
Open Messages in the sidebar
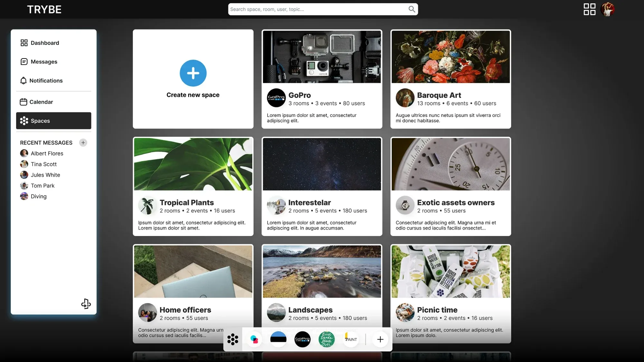tap(53, 62)
